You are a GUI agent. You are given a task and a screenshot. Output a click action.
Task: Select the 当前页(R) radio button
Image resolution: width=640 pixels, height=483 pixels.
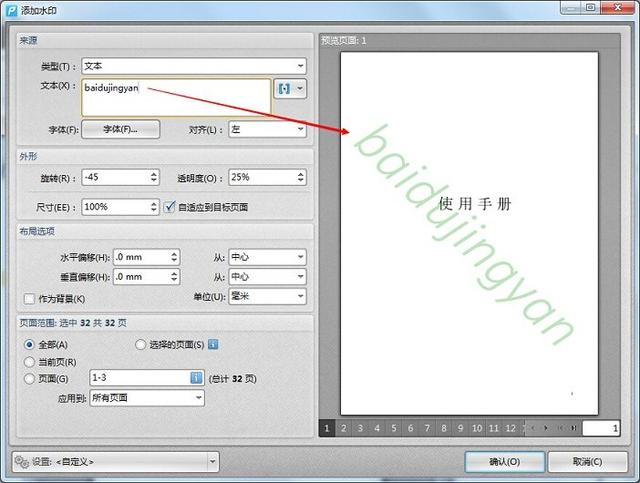(x=29, y=362)
